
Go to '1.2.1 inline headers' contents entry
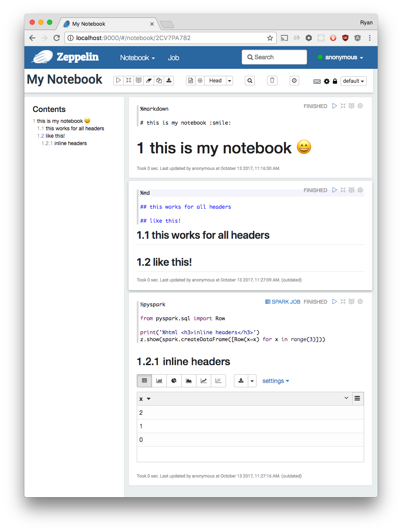click(64, 143)
